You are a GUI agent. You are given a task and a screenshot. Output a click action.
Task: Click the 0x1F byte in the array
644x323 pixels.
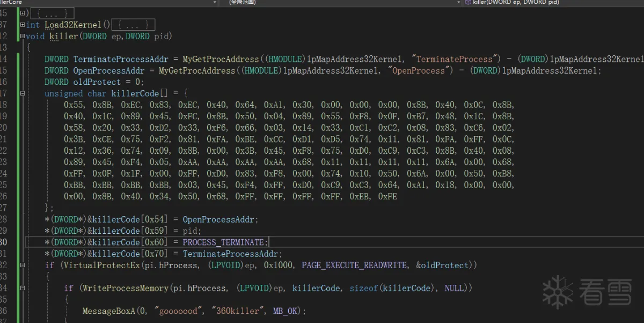click(130, 174)
